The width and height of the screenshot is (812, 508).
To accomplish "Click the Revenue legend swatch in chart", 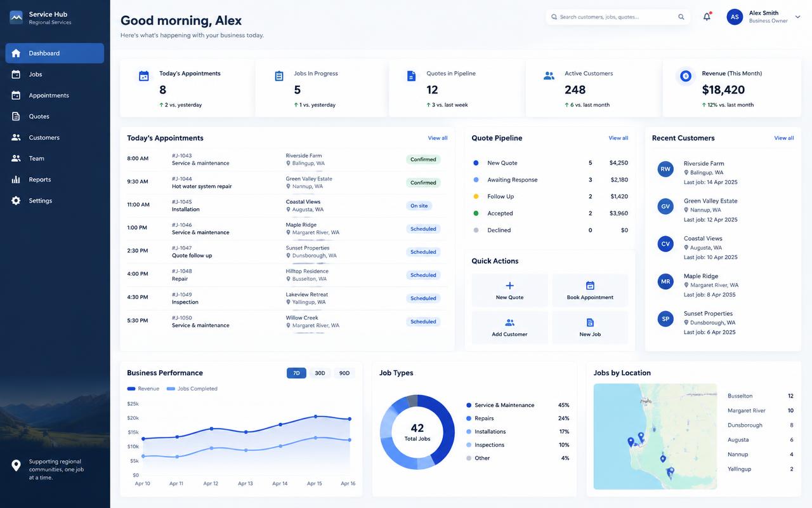I will pyautogui.click(x=131, y=389).
